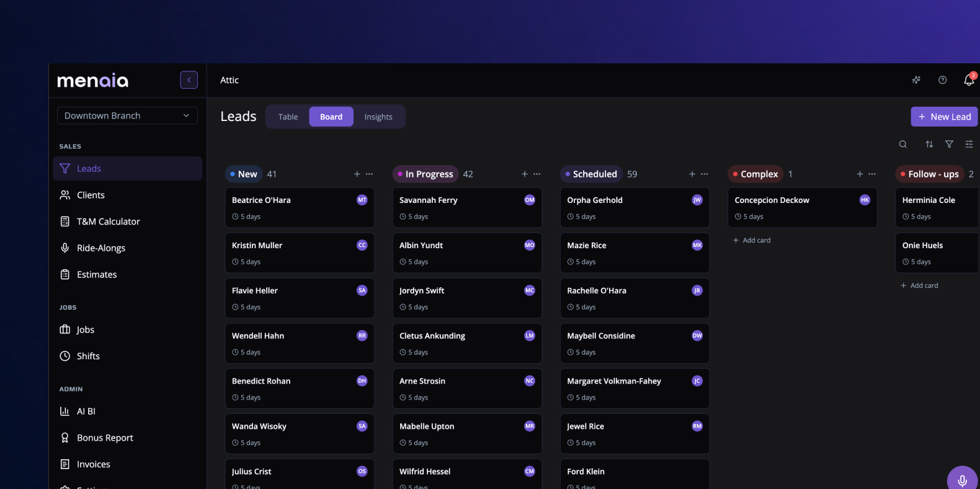Open Jewel Rice lead card
Image resolution: width=980 pixels, height=489 pixels.
coord(635,434)
